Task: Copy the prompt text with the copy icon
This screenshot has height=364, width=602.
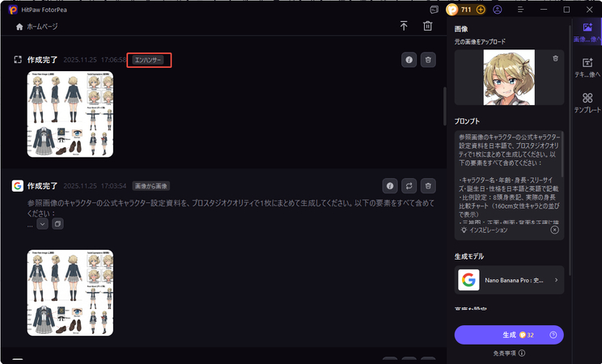Action: point(57,223)
